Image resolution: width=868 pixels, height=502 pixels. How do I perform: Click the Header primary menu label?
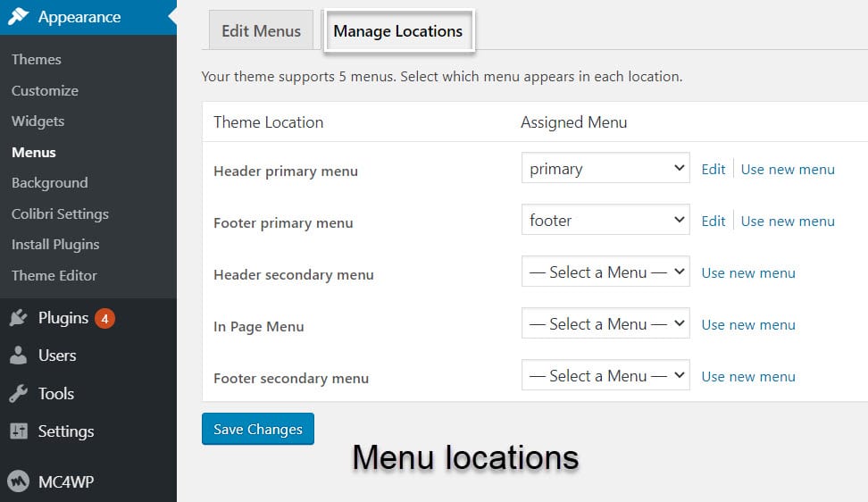click(286, 172)
